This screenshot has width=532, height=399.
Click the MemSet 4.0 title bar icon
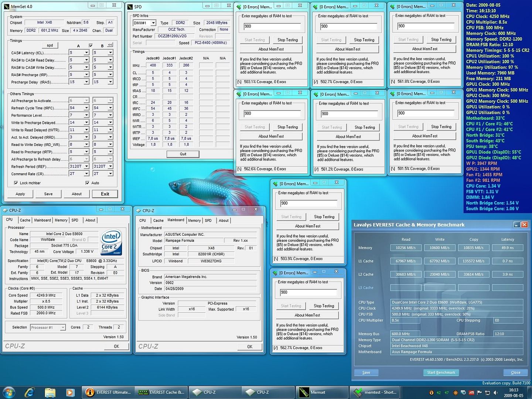click(7, 6)
